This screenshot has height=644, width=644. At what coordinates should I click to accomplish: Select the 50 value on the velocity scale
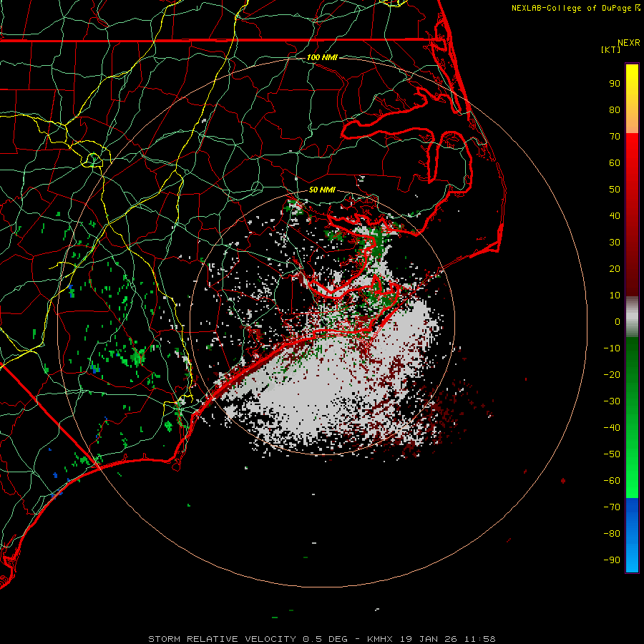pyautogui.click(x=615, y=190)
